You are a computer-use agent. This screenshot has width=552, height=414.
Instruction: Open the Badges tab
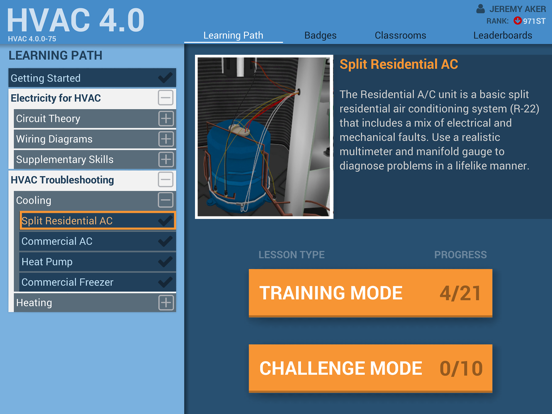pyautogui.click(x=320, y=35)
